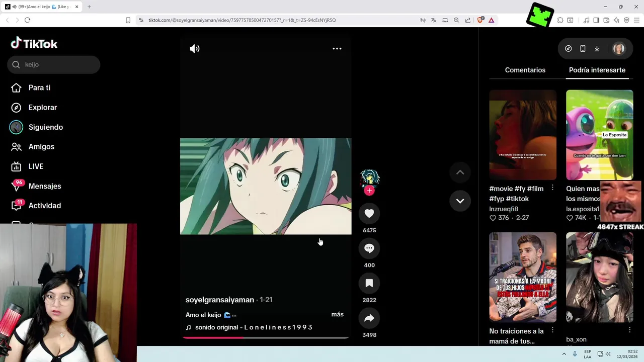Open the Brave Rewards triangle icon

point(491,20)
